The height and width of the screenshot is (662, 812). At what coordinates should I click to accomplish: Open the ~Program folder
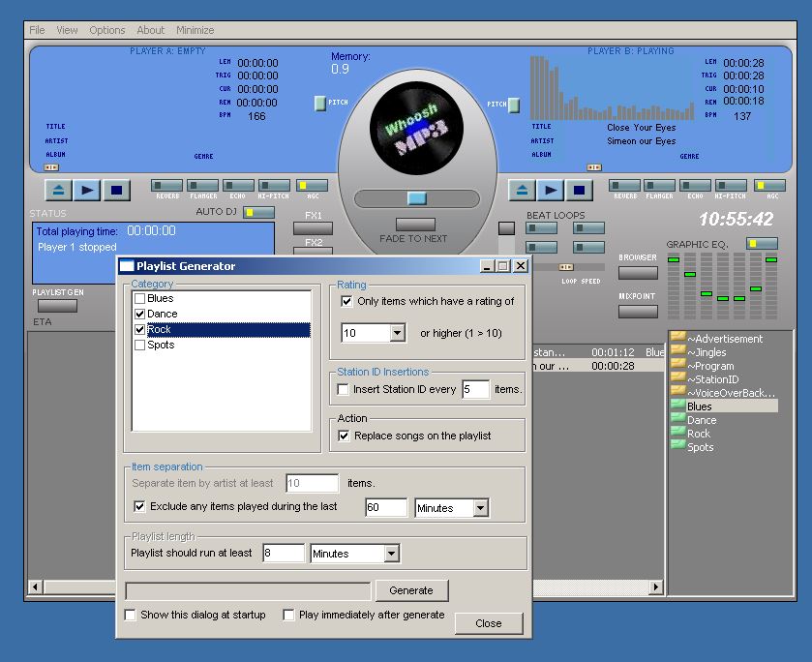coord(703,366)
